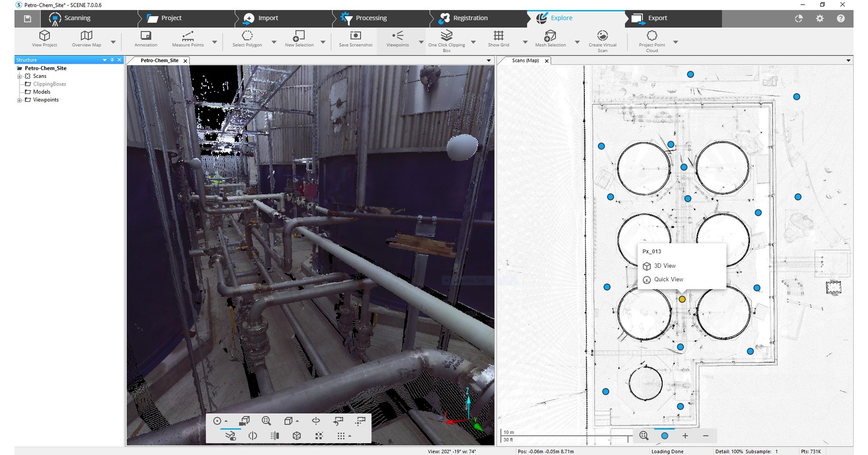This screenshot has width=868, height=455.
Task: Open the Overview Map tool
Action: point(86,39)
